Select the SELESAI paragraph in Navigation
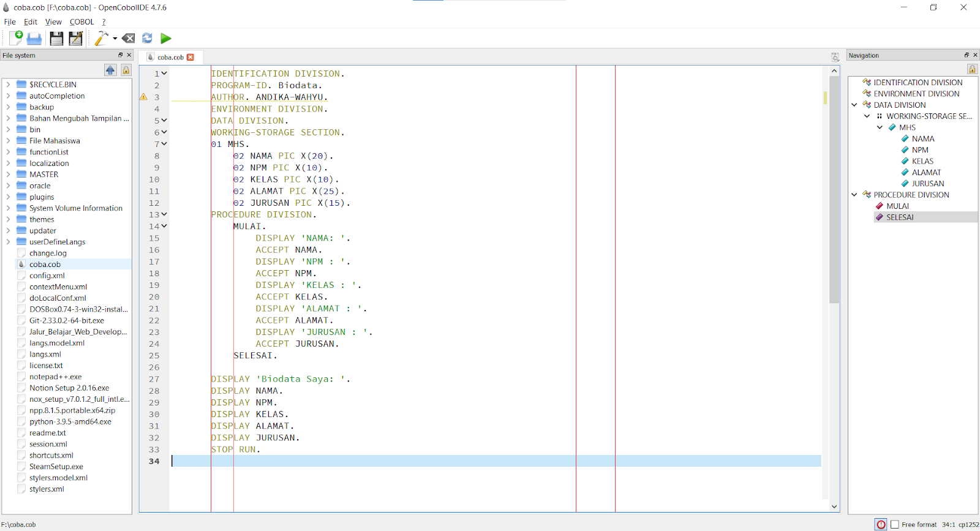The height and width of the screenshot is (531, 980). (900, 217)
